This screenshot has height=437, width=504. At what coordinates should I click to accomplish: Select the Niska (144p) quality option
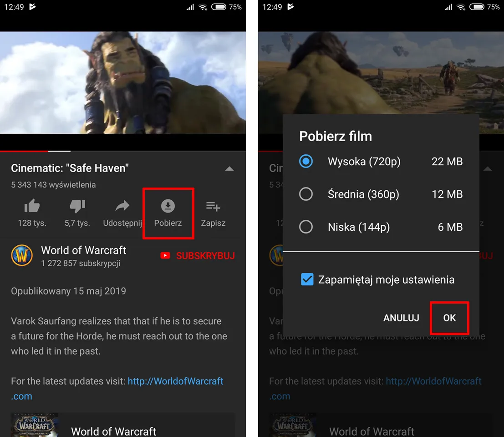tap(306, 227)
